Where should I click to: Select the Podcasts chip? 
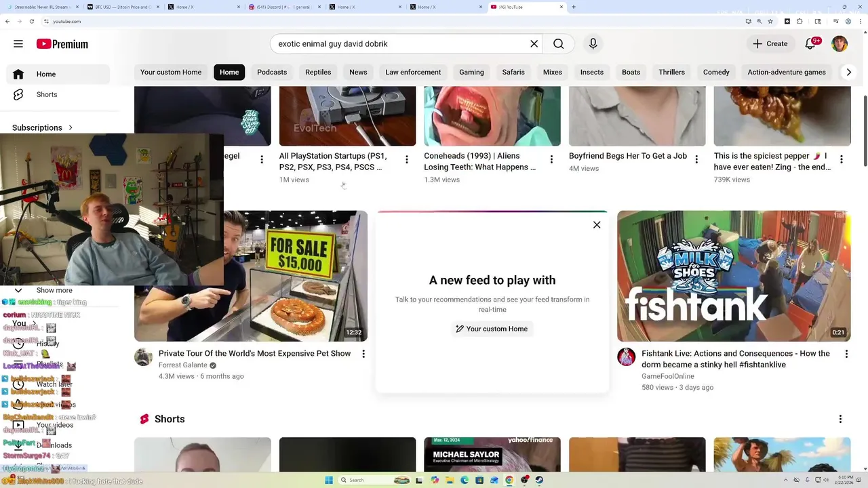272,72
